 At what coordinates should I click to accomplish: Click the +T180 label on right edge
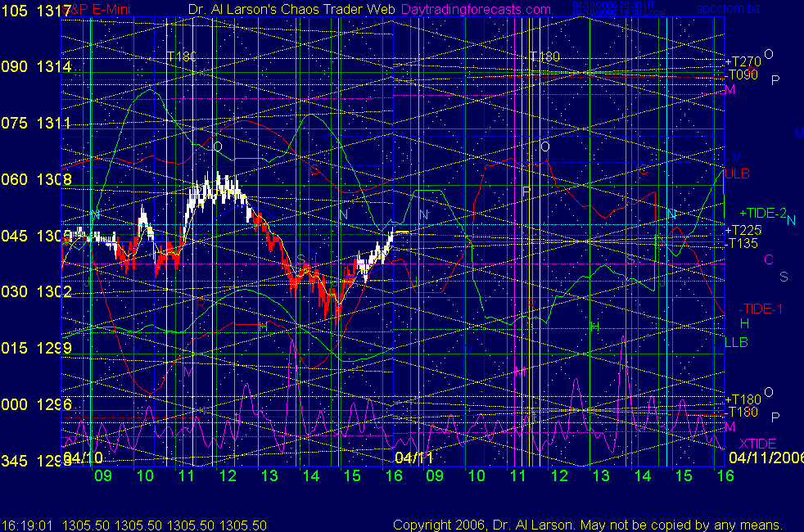[x=743, y=399]
